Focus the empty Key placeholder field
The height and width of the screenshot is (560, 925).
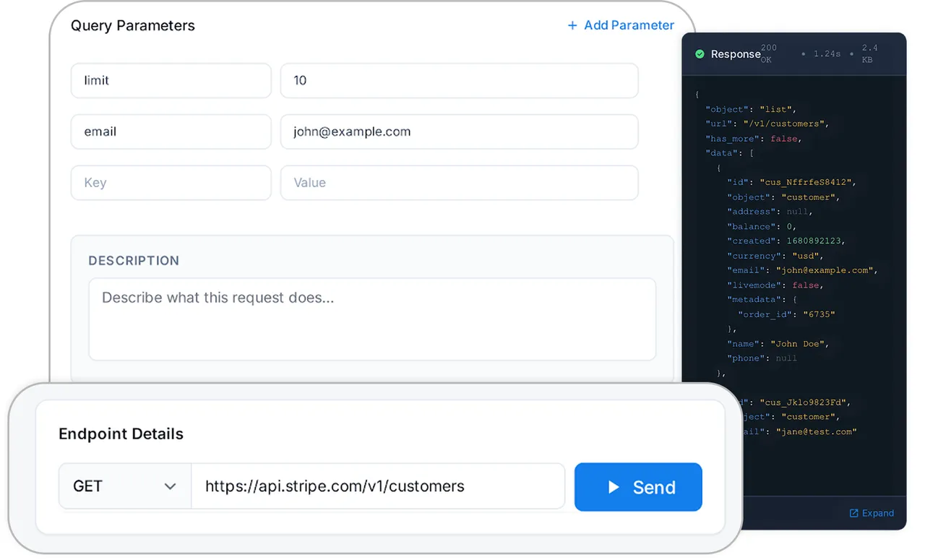171,183
